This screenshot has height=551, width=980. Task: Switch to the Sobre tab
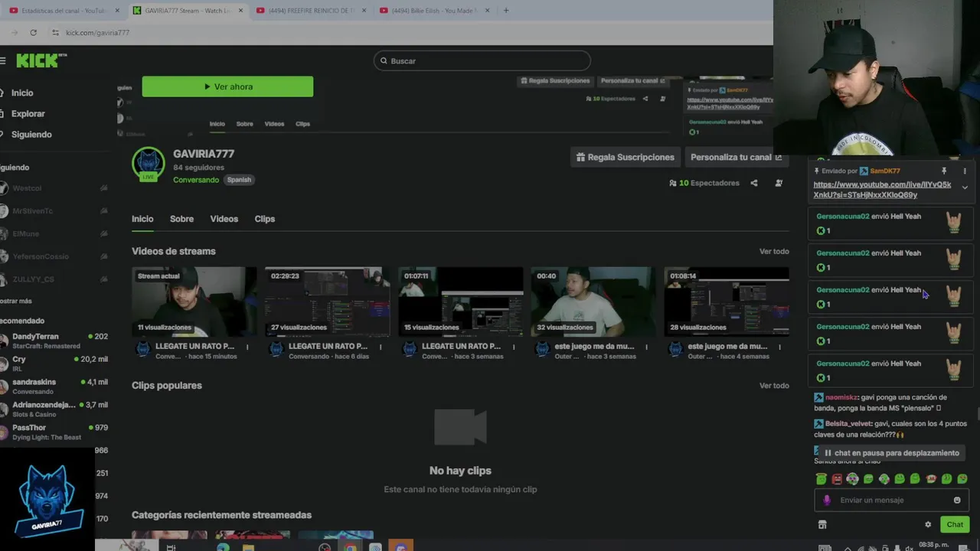pyautogui.click(x=181, y=219)
